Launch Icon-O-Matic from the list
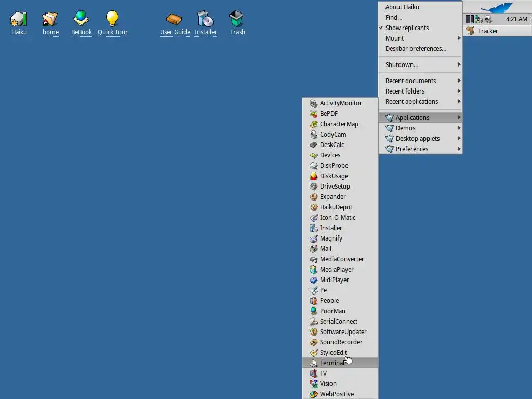The height and width of the screenshot is (399, 532). [340, 218]
